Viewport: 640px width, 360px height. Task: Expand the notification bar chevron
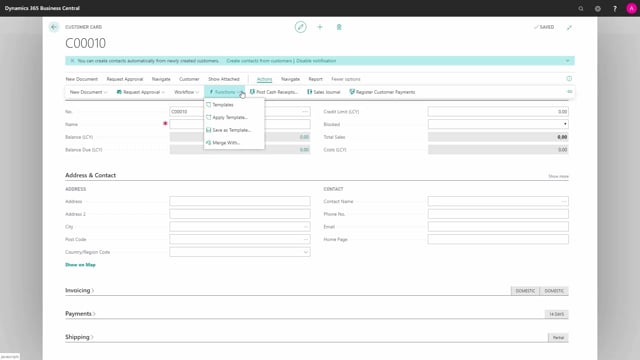point(567,61)
